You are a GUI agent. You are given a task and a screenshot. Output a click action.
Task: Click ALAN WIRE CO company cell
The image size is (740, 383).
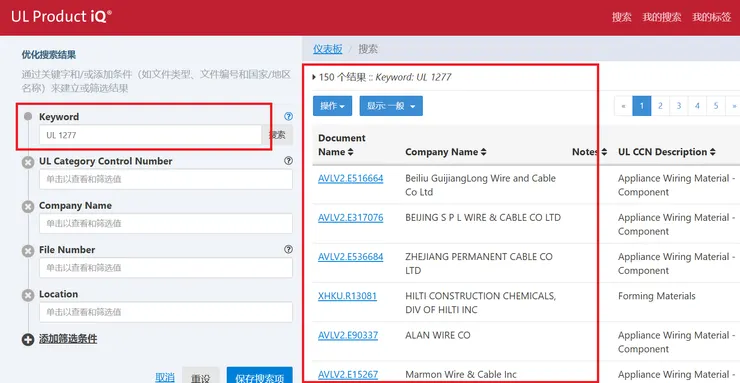438,335
